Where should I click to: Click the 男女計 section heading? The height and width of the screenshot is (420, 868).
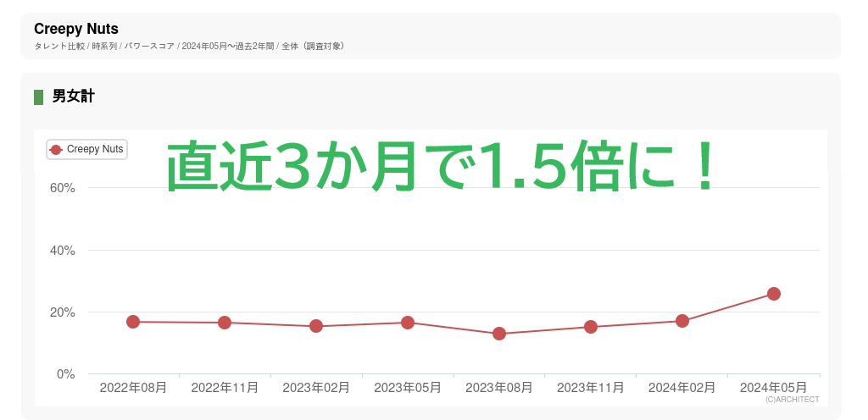coord(73,97)
